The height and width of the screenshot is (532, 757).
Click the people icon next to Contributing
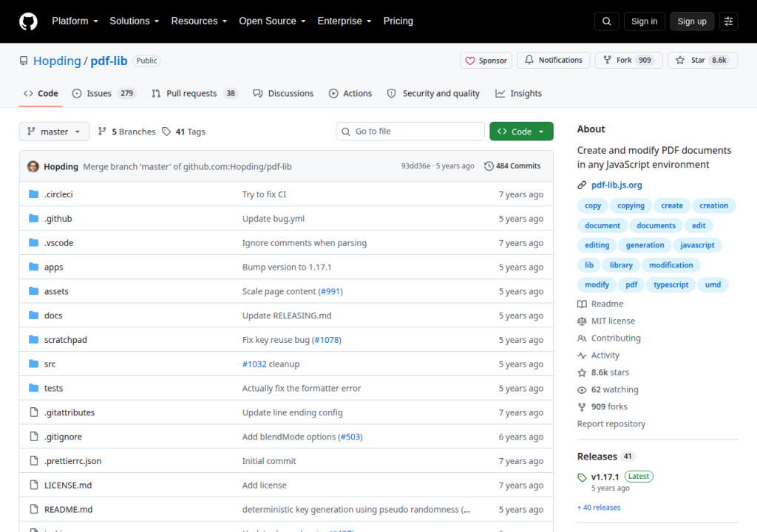coord(582,338)
